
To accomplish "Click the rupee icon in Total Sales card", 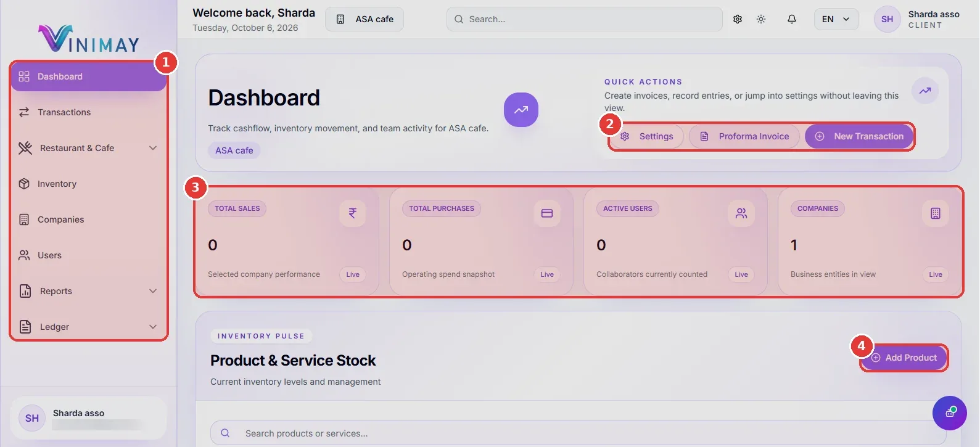I will tap(353, 213).
